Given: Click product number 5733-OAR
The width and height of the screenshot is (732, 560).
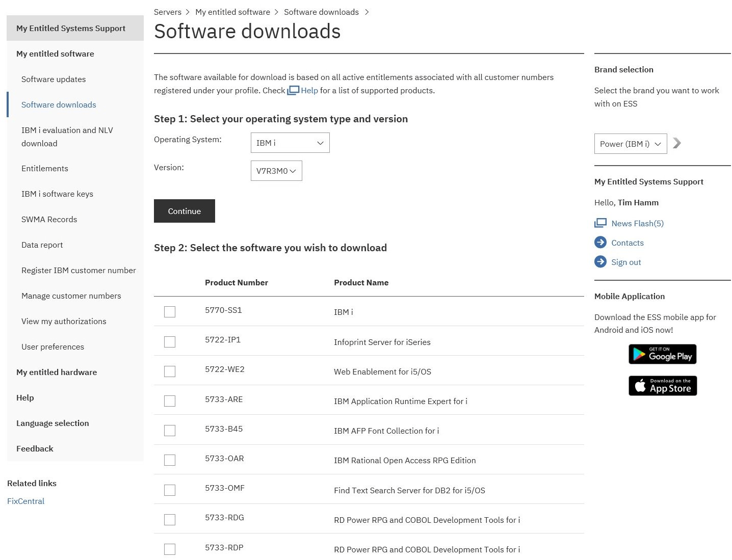Looking at the screenshot, I should pos(224,458).
